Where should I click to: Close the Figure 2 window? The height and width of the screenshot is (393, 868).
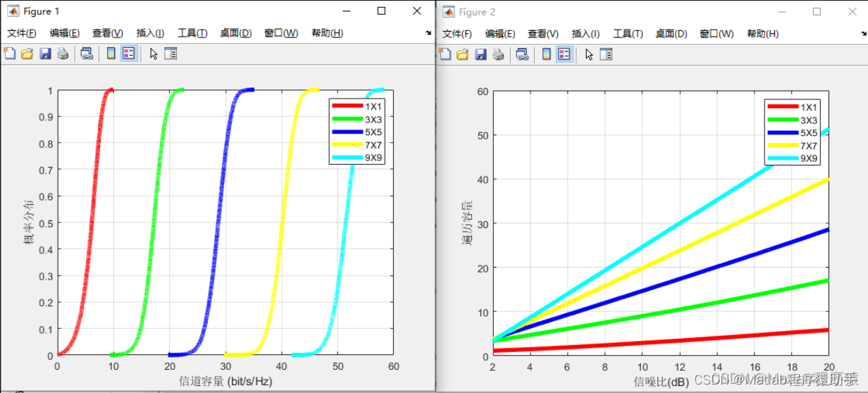pyautogui.click(x=852, y=12)
